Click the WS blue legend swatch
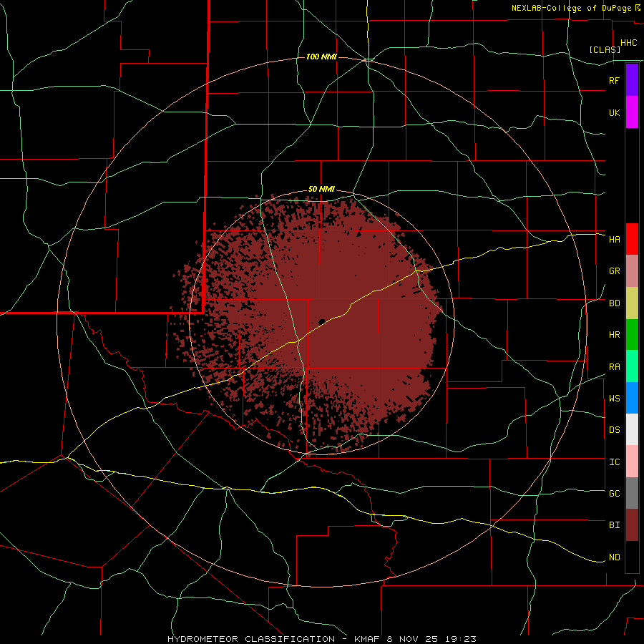 (x=632, y=398)
